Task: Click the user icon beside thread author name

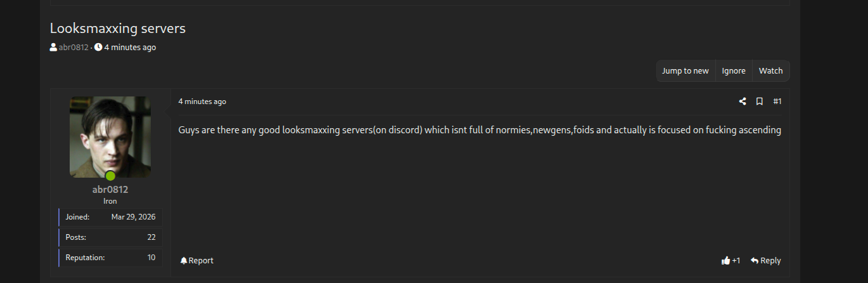Action: [x=53, y=48]
